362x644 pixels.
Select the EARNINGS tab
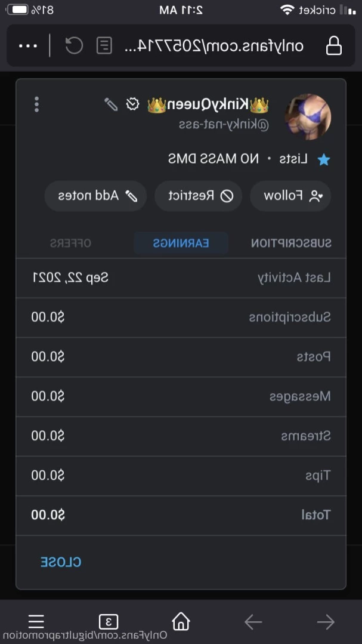[181, 243]
